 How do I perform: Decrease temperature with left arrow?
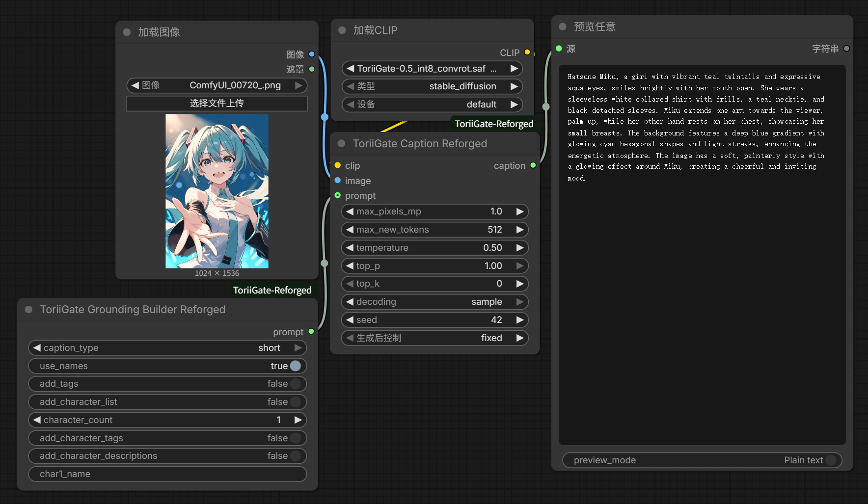[350, 248]
